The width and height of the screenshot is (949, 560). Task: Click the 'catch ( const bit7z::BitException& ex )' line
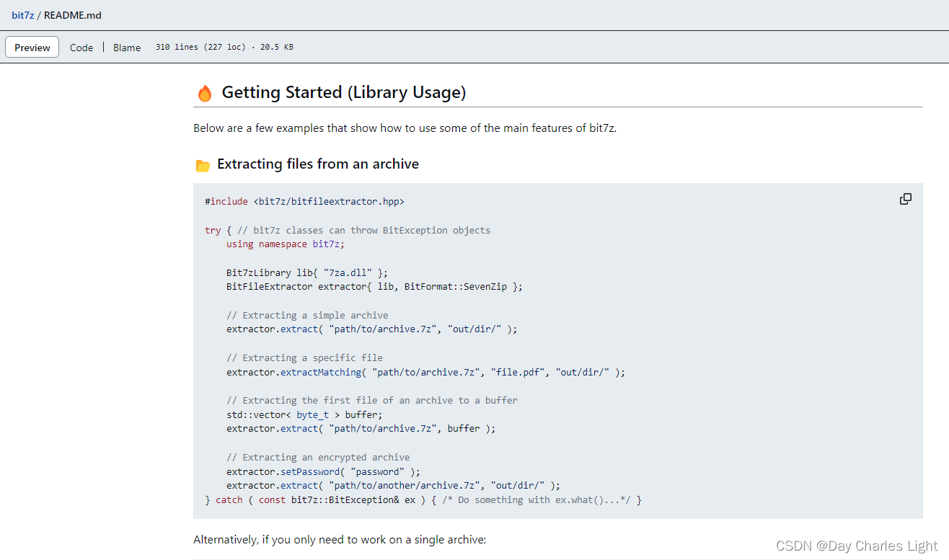click(423, 500)
